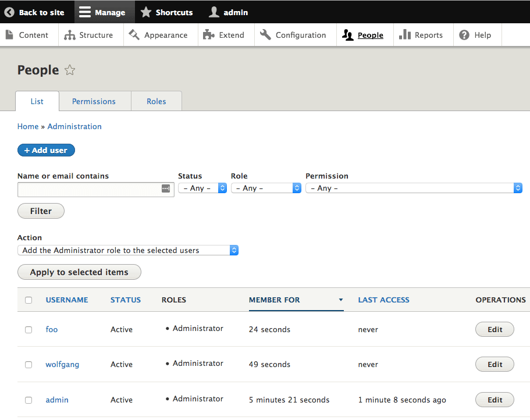The width and height of the screenshot is (530, 420).
Task: Focus the Name or email contains field
Action: click(95, 190)
